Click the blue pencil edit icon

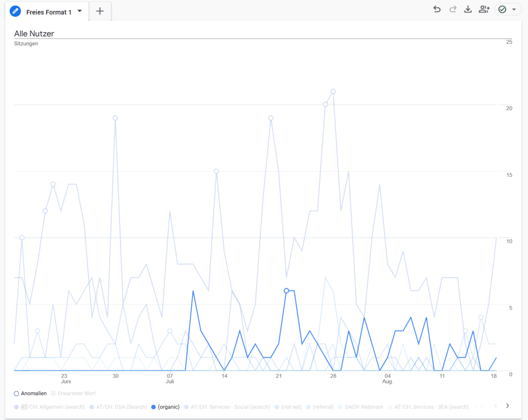[x=15, y=11]
